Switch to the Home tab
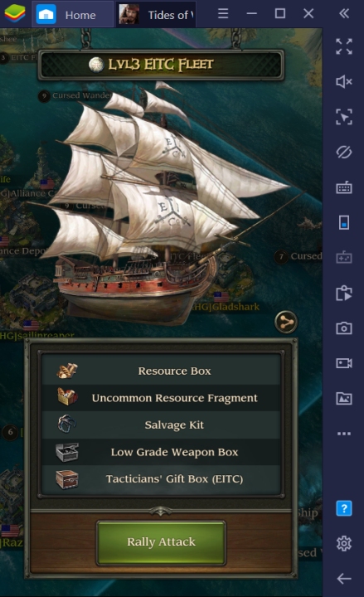 click(72, 14)
